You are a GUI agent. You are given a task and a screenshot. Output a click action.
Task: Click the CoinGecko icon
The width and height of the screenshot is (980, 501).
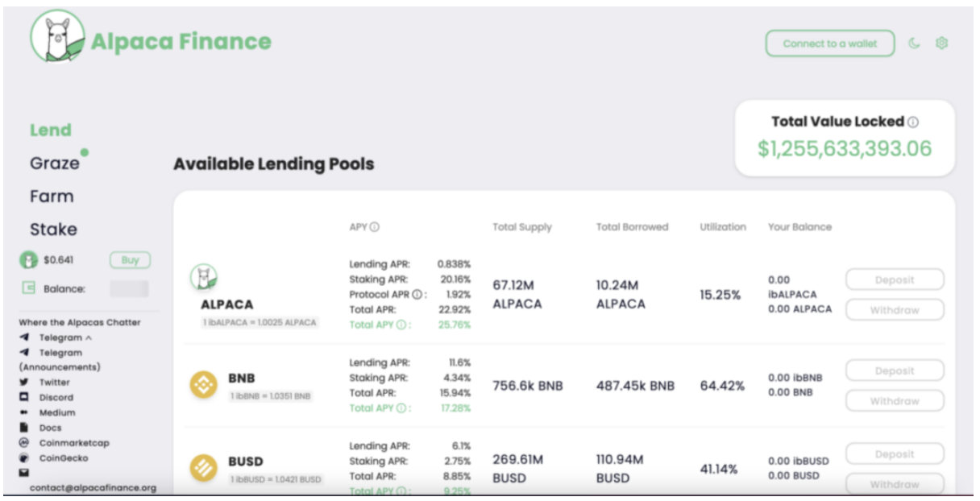tap(24, 458)
